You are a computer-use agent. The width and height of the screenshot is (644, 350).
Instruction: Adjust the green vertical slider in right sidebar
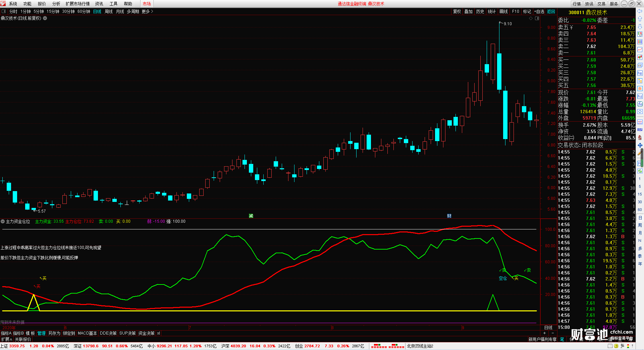(643, 158)
